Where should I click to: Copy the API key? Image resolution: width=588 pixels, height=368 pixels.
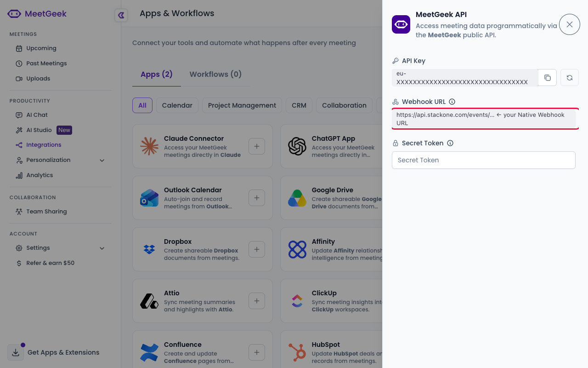click(x=547, y=78)
